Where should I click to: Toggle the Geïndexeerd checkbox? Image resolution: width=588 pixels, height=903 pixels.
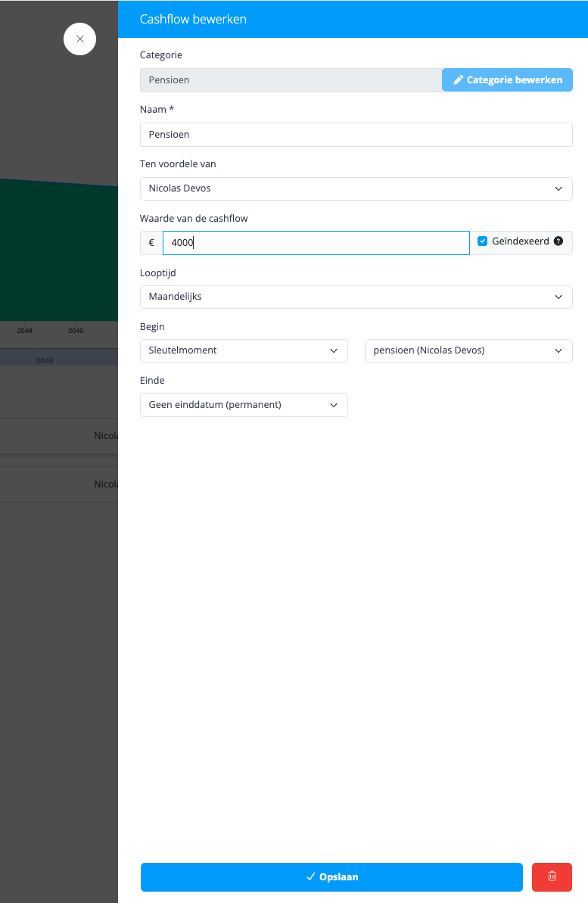coord(483,241)
